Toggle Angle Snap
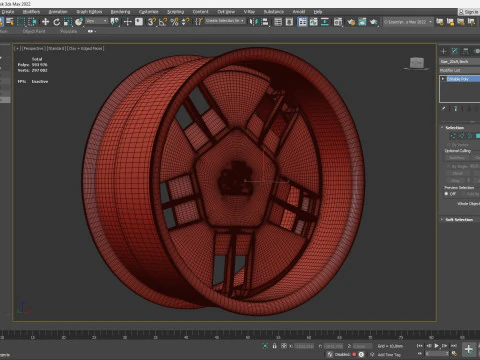Viewport: 480px width, 360px height. click(163, 22)
